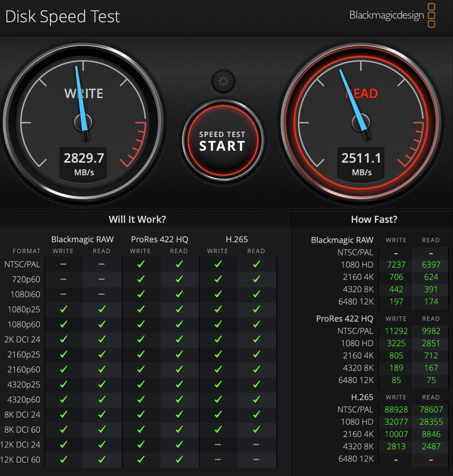Click Blackmagic RAW 1080 HD read value 6397

(431, 265)
